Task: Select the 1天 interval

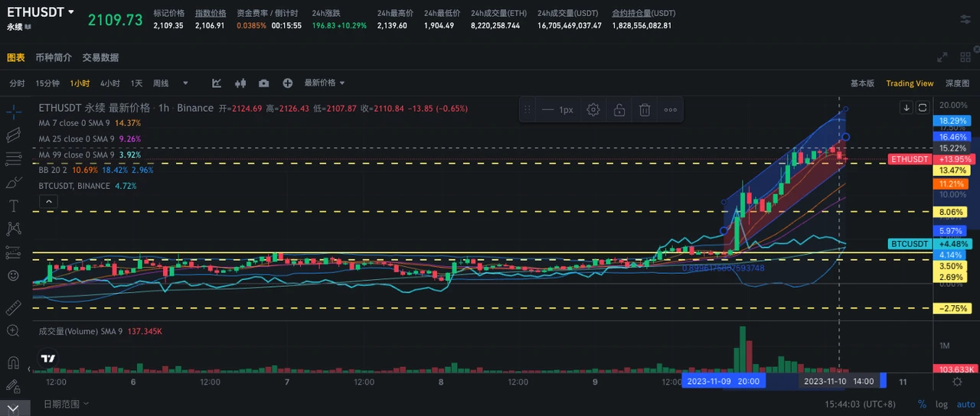Action: (136, 83)
